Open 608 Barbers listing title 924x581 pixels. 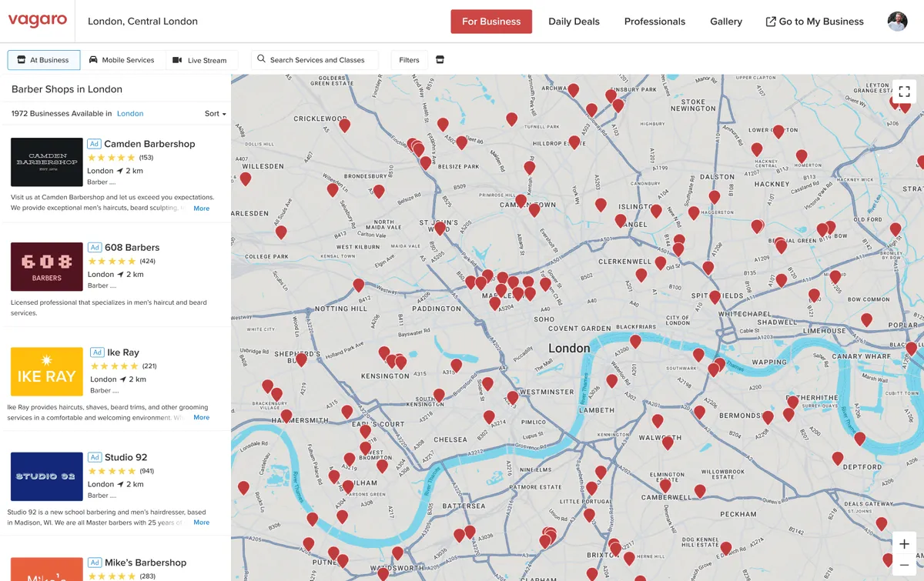[132, 248]
